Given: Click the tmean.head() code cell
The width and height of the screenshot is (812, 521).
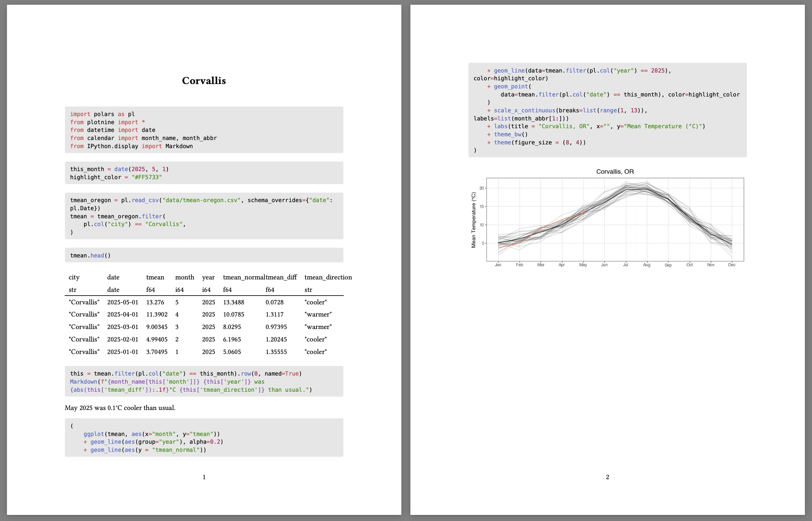Looking at the screenshot, I should click(90, 255).
